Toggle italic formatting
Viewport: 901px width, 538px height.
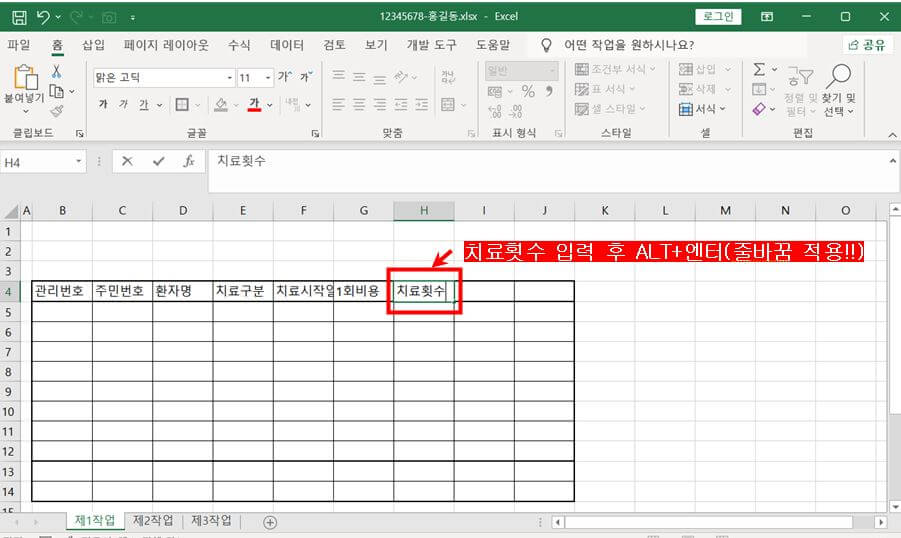point(124,104)
